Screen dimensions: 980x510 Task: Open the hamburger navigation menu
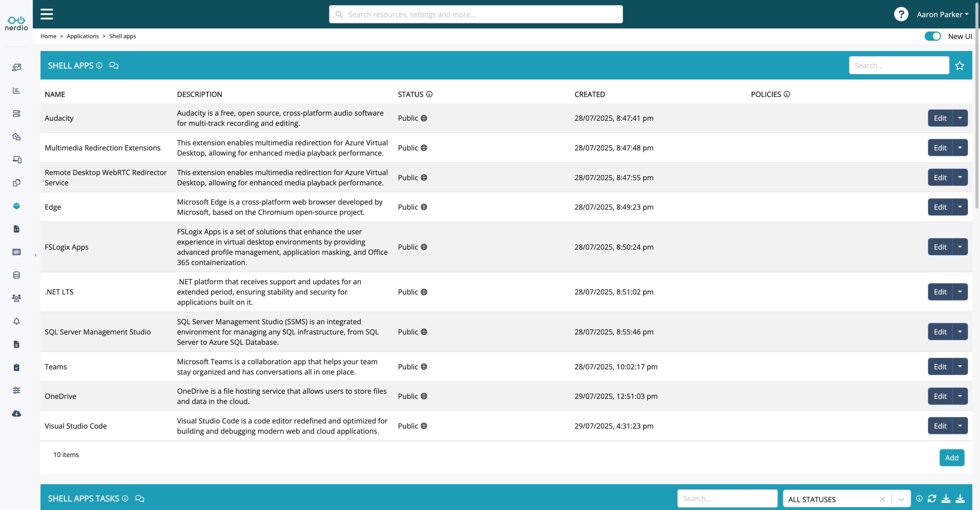click(x=46, y=14)
